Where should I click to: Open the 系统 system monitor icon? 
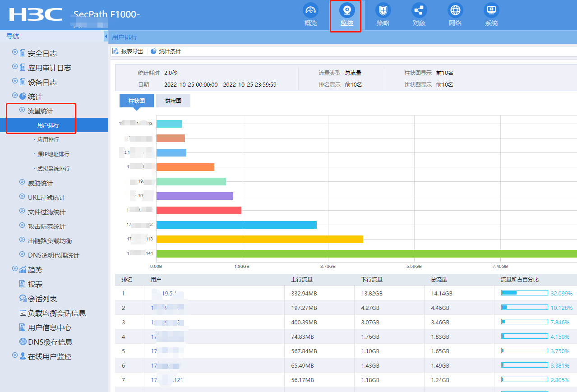click(x=491, y=10)
